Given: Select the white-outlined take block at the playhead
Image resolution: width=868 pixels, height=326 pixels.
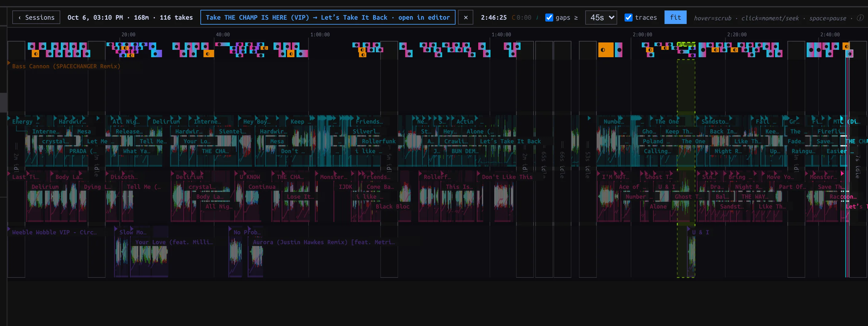Looking at the screenshot, I should coord(850,54).
